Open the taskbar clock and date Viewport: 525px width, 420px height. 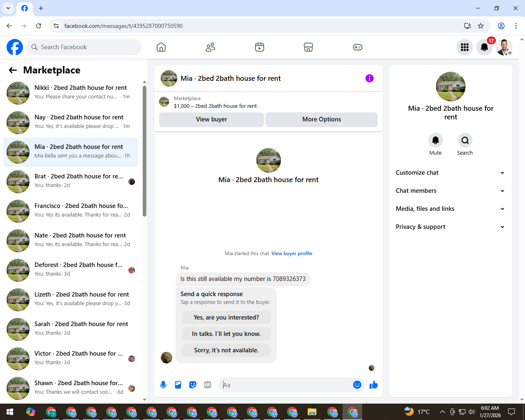(490, 412)
